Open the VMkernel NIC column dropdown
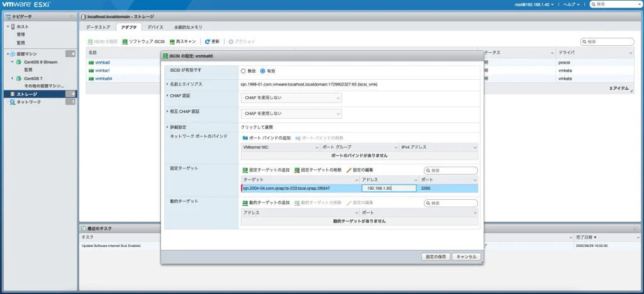Screen dimensions: 644x294 [317, 147]
